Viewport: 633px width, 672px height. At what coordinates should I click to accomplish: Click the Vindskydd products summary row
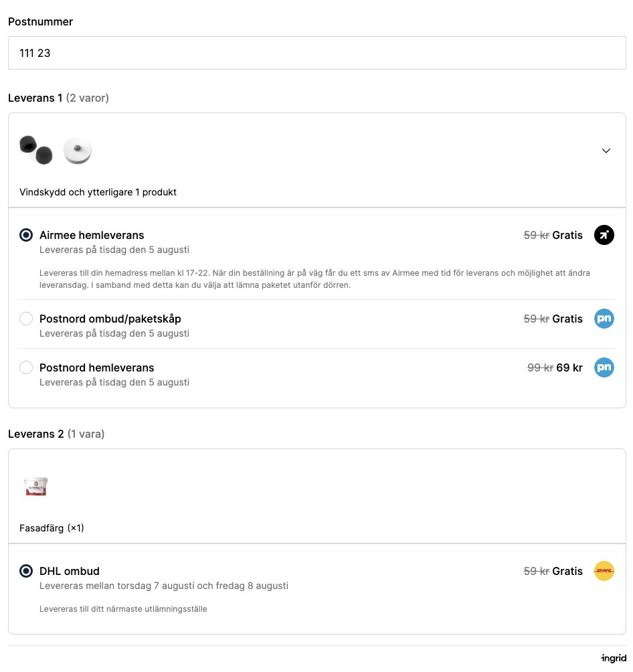(x=98, y=192)
